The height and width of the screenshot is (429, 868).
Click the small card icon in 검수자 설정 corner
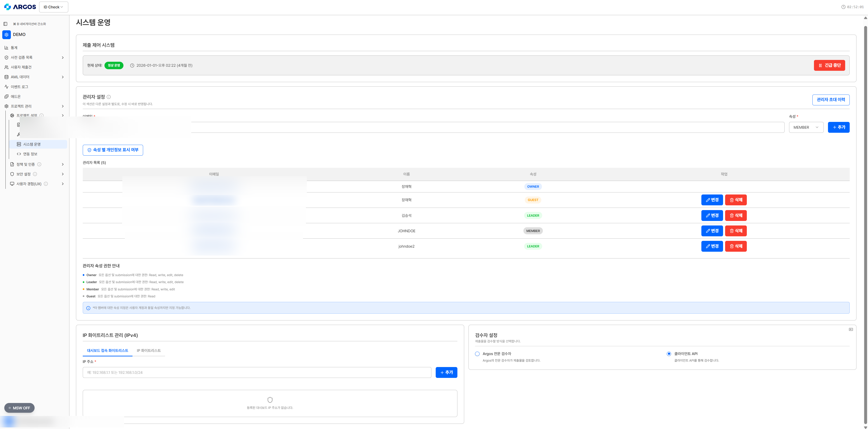coord(851,329)
